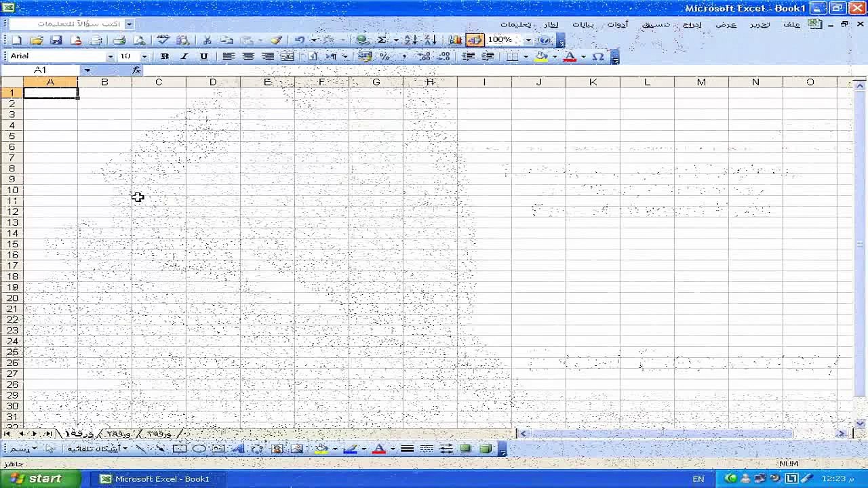This screenshot has width=868, height=488.
Task: Run the Spelling check icon
Action: pyautogui.click(x=163, y=41)
